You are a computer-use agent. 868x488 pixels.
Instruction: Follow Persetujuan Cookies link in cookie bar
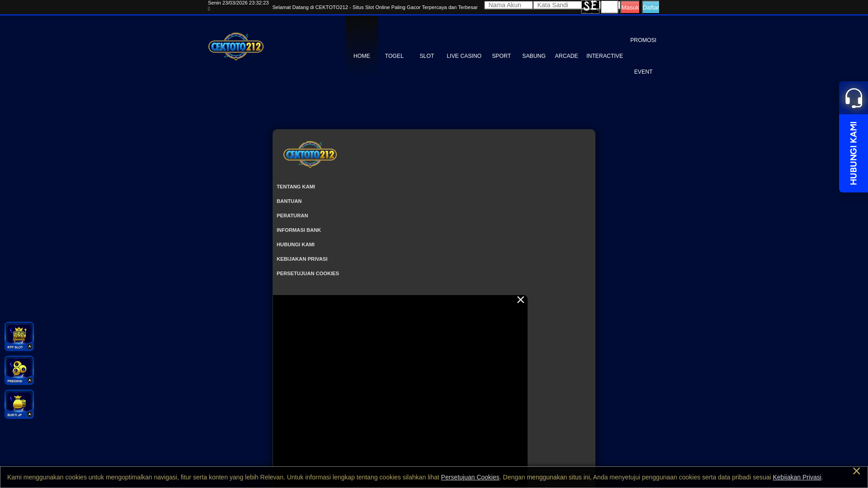coord(470,477)
